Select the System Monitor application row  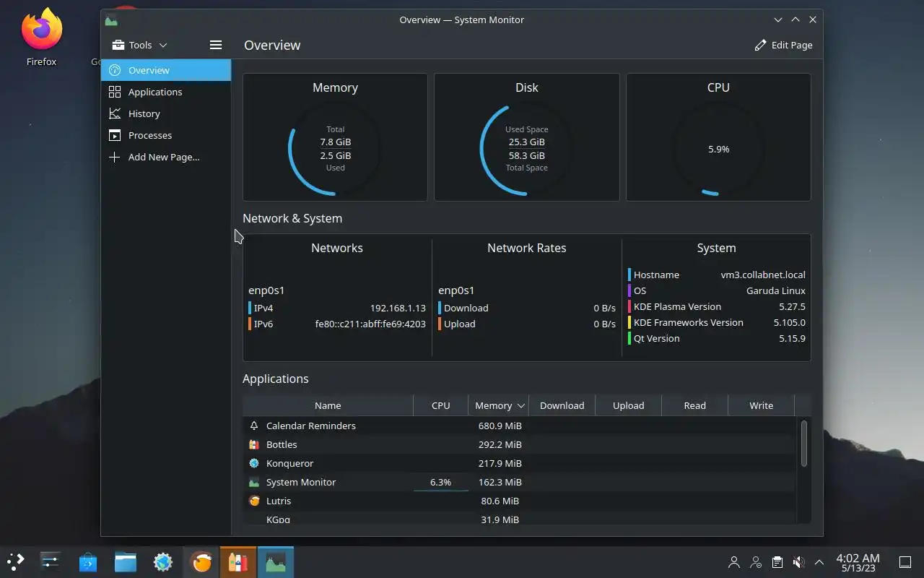click(x=520, y=482)
